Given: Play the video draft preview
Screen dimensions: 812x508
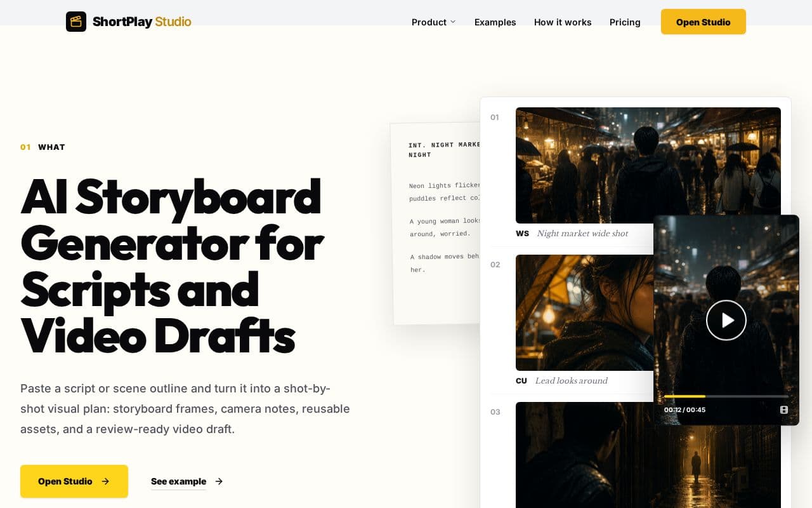Looking at the screenshot, I should (726, 320).
